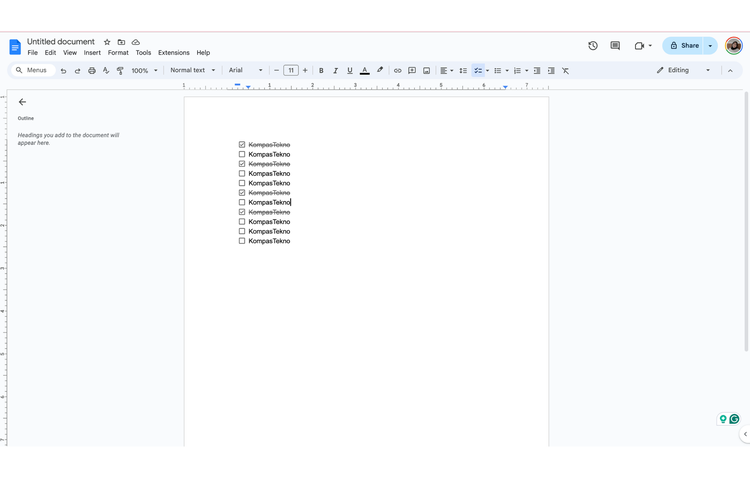Apply italic with the Italic icon

tap(335, 71)
